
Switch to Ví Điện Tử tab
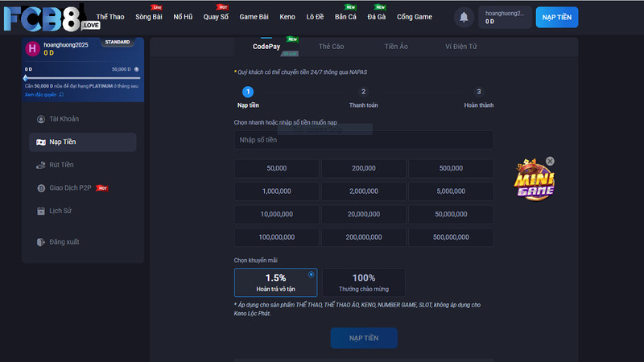[460, 47]
